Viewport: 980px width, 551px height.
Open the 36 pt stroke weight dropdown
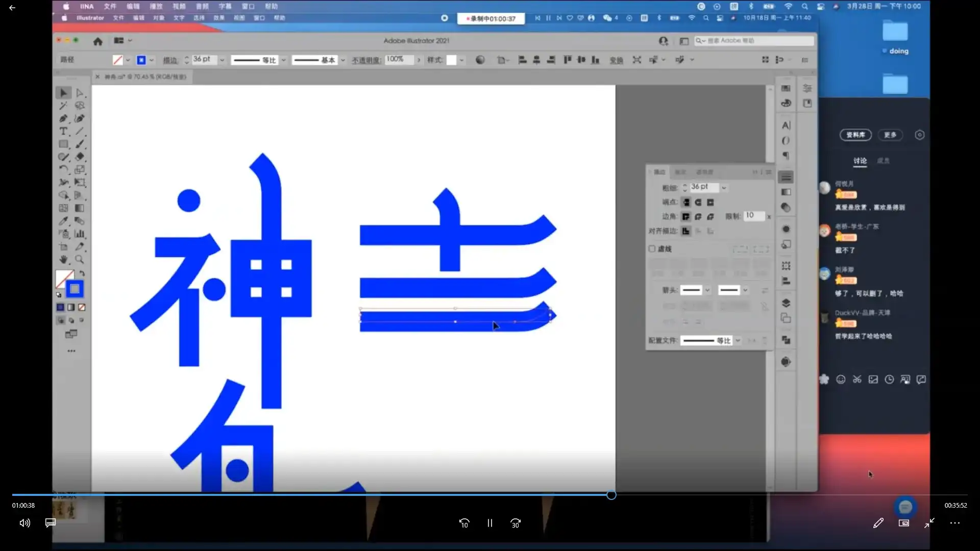(x=724, y=187)
